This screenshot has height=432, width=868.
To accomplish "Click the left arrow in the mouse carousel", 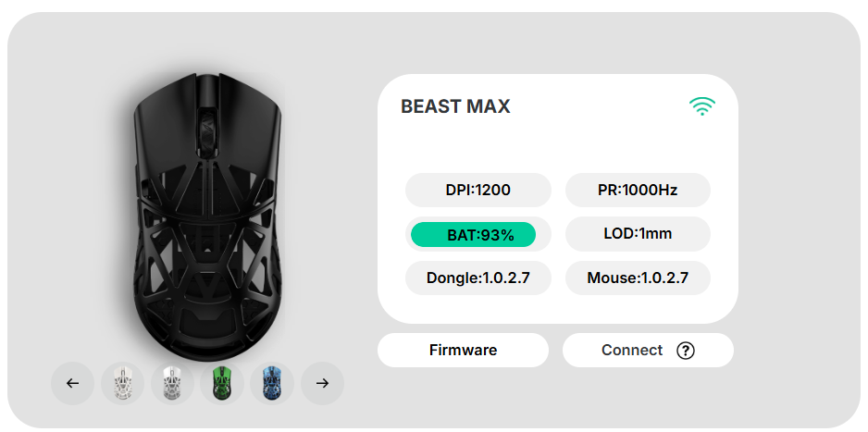I will tap(72, 383).
